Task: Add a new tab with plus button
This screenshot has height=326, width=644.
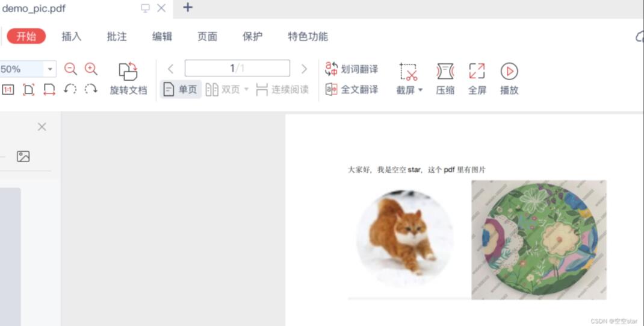Action: tap(188, 7)
